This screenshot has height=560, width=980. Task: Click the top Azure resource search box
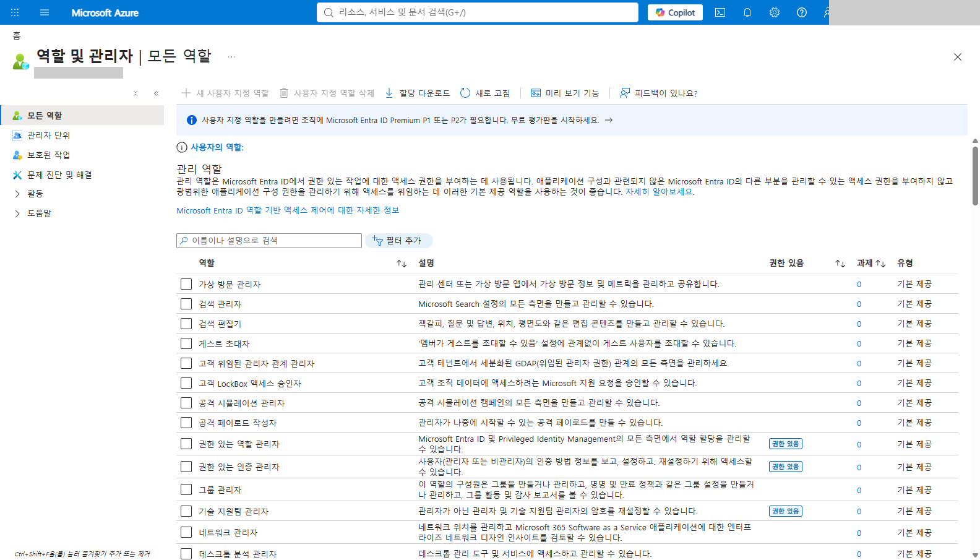point(478,12)
